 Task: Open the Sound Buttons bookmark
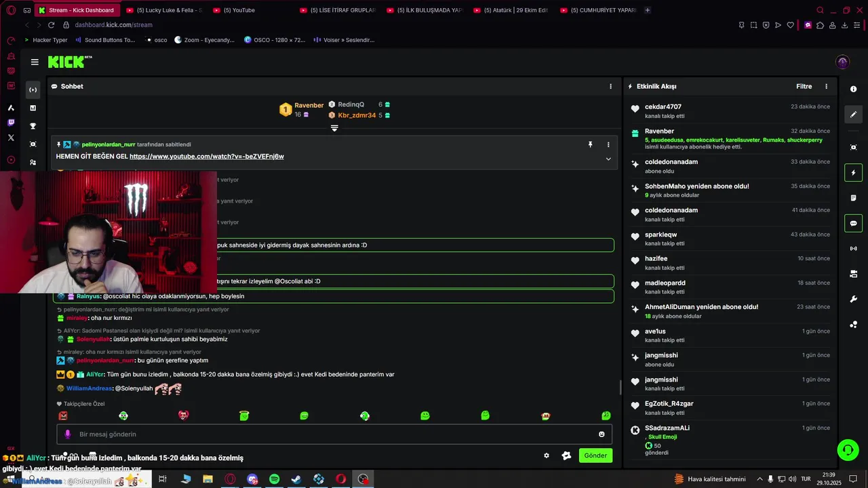point(105,40)
